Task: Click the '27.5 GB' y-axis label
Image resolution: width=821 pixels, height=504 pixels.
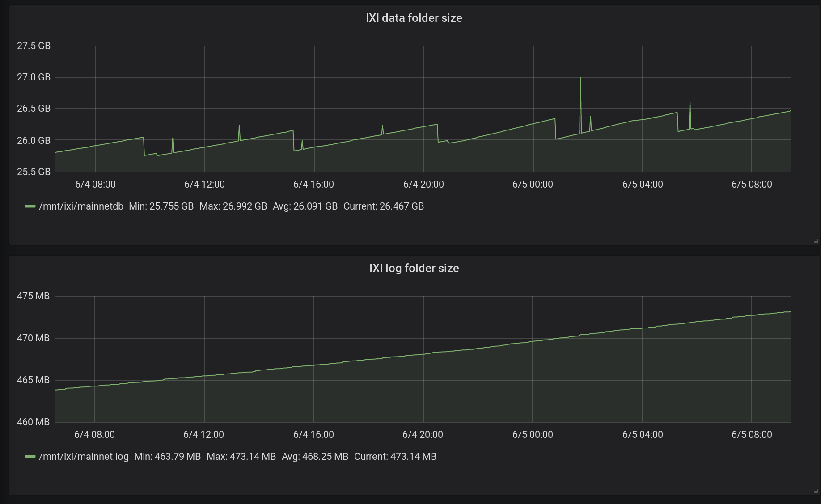Action: pos(34,46)
